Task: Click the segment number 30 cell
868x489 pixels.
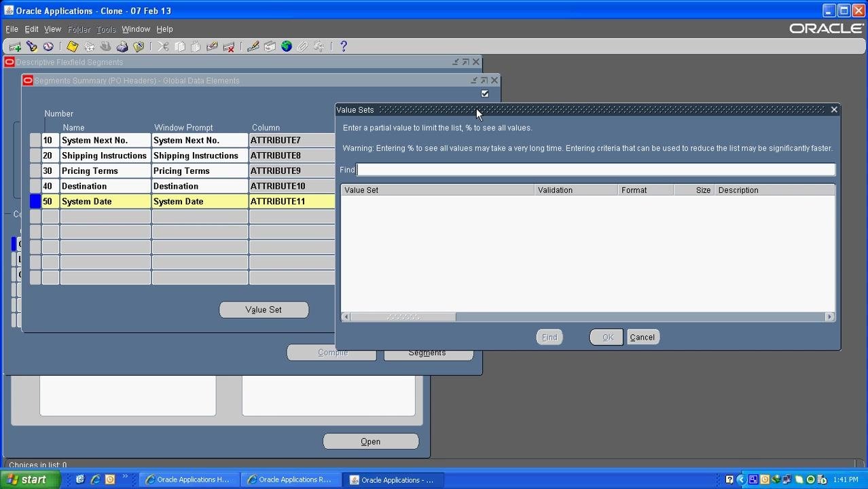Action: 50,171
